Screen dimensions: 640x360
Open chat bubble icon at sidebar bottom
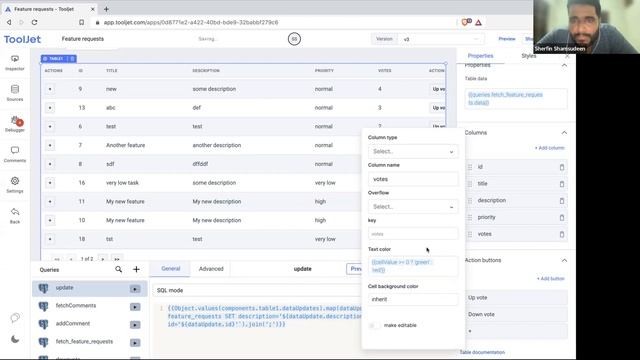[x=15, y=318]
